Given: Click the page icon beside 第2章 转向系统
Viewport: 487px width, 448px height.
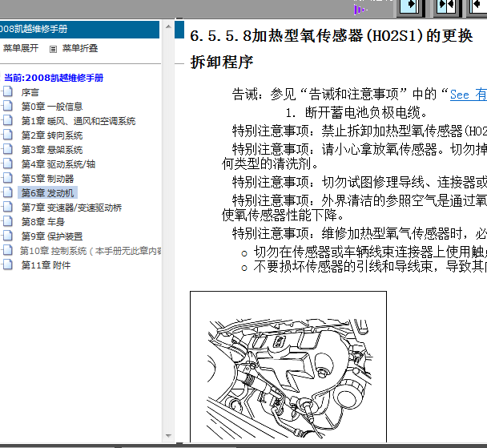Looking at the screenshot, I should pyautogui.click(x=8, y=135).
